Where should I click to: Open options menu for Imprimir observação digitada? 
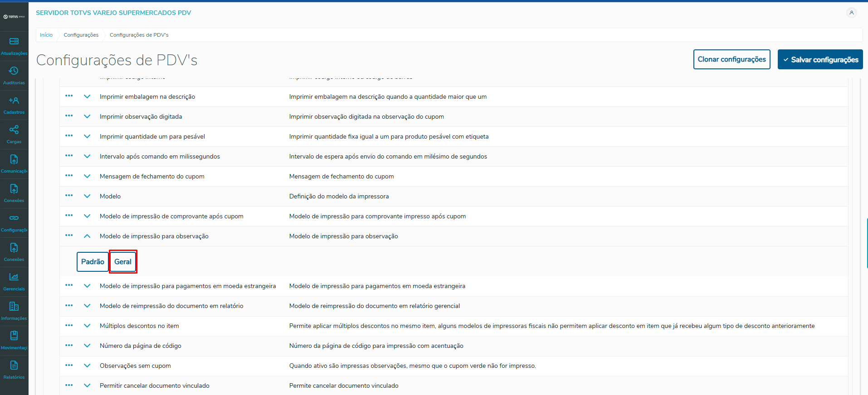pos(69,116)
